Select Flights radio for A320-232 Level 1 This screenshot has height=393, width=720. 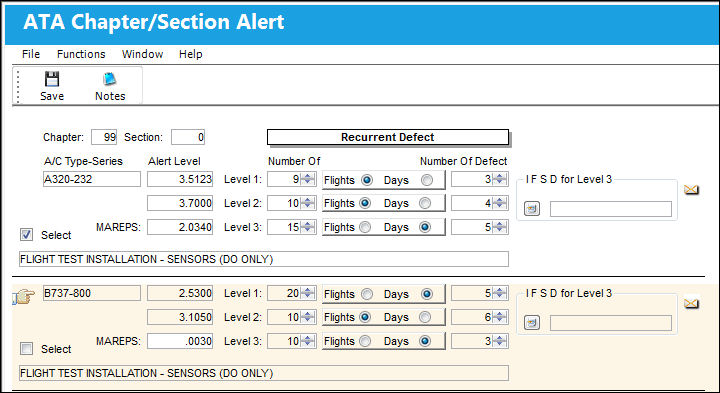pos(367,180)
